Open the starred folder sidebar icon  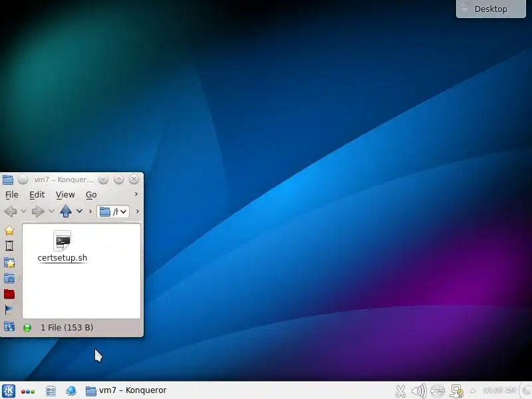pos(9,262)
